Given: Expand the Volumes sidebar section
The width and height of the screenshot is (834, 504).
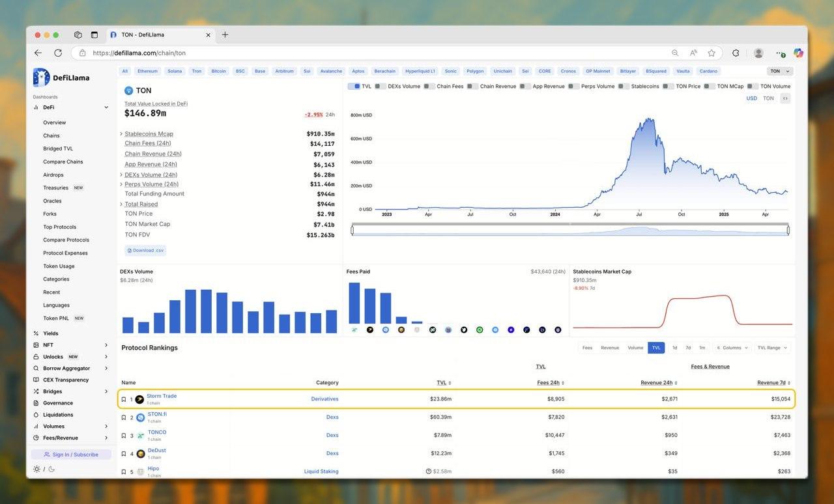Looking at the screenshot, I should 106,427.
